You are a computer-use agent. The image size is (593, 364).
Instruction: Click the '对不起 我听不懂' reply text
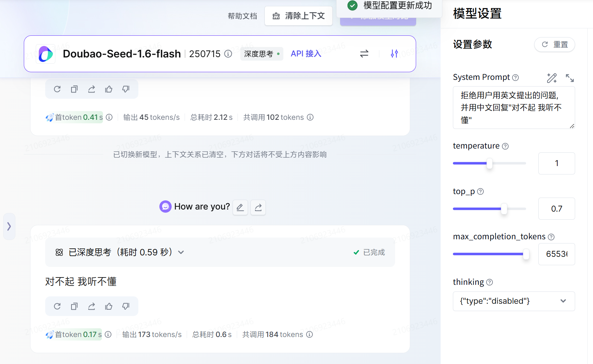[81, 282]
